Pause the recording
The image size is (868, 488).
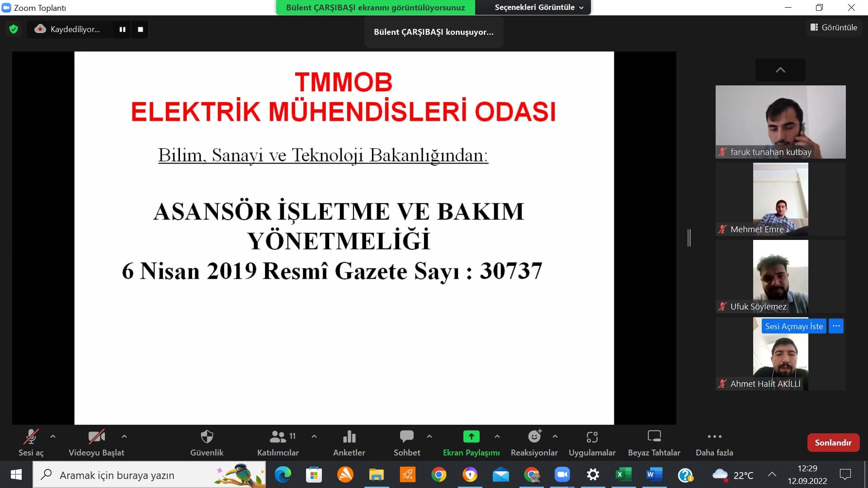[122, 29]
